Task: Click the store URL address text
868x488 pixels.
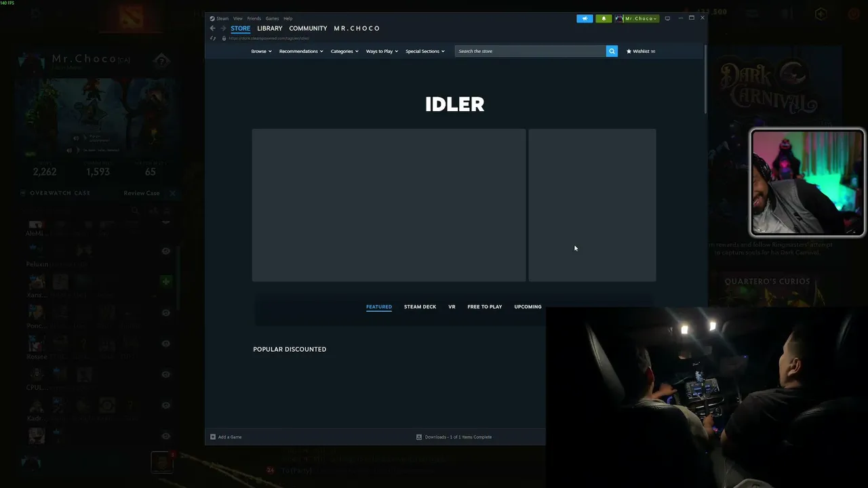Action: coord(269,38)
